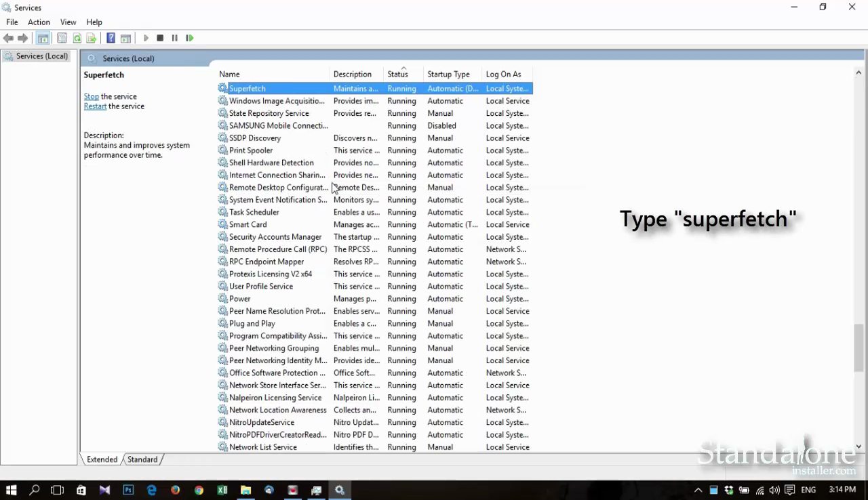Select the Peer Networking Grouping service
The image size is (868, 500).
point(375,348)
